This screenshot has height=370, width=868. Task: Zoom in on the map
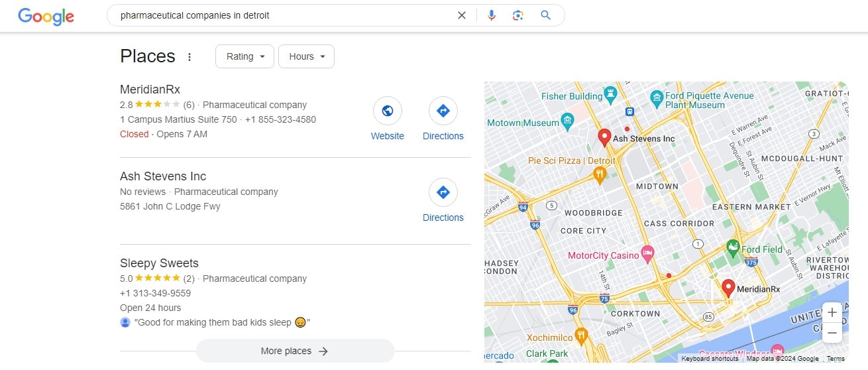tap(832, 312)
